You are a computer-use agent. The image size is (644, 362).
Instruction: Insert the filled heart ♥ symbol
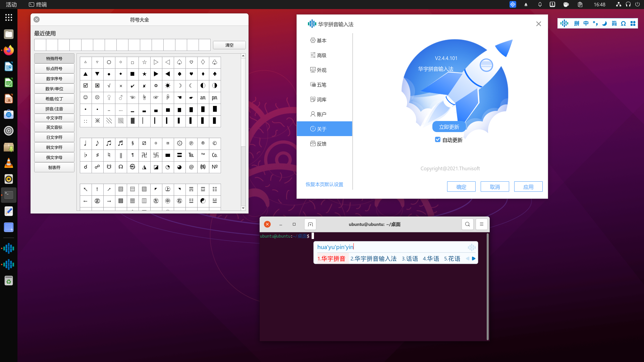tap(191, 74)
